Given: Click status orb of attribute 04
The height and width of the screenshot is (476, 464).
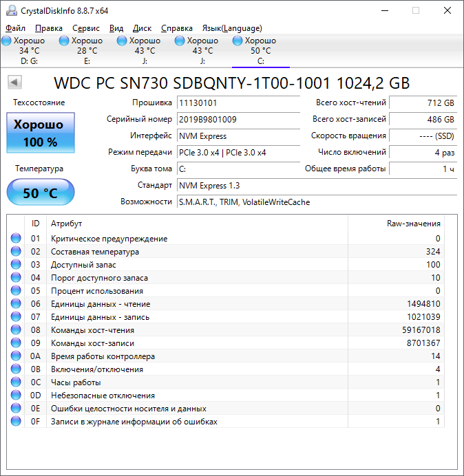Looking at the screenshot, I should 16,277.
